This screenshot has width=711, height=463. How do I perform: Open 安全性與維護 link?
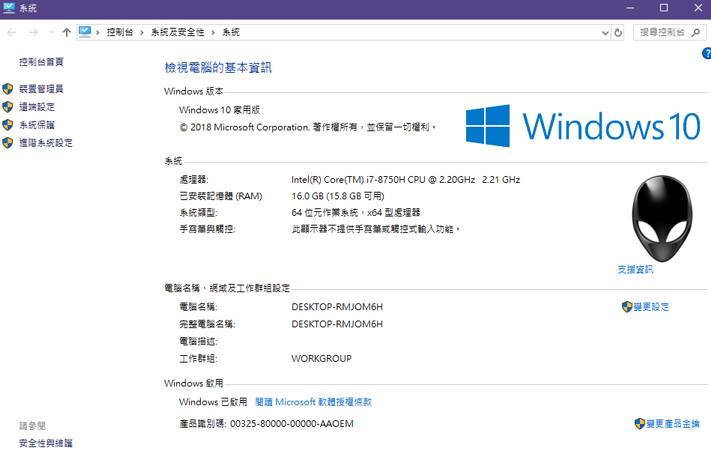46,443
